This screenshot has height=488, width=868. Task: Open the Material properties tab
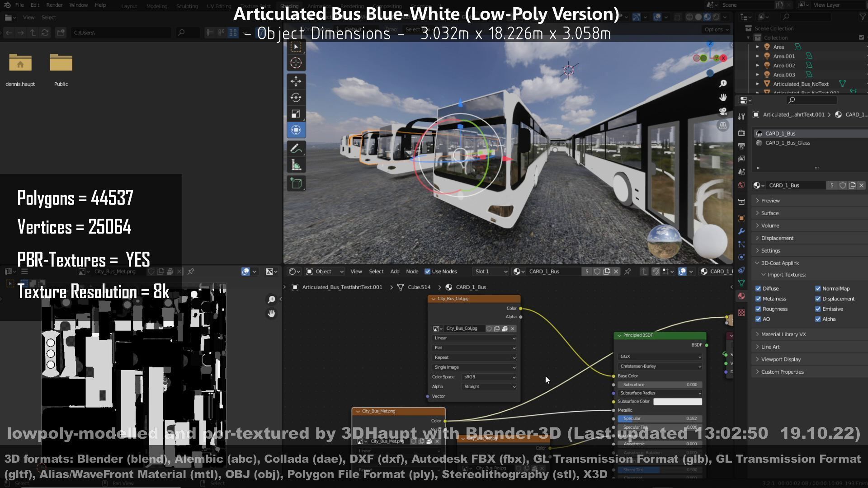[741, 296]
